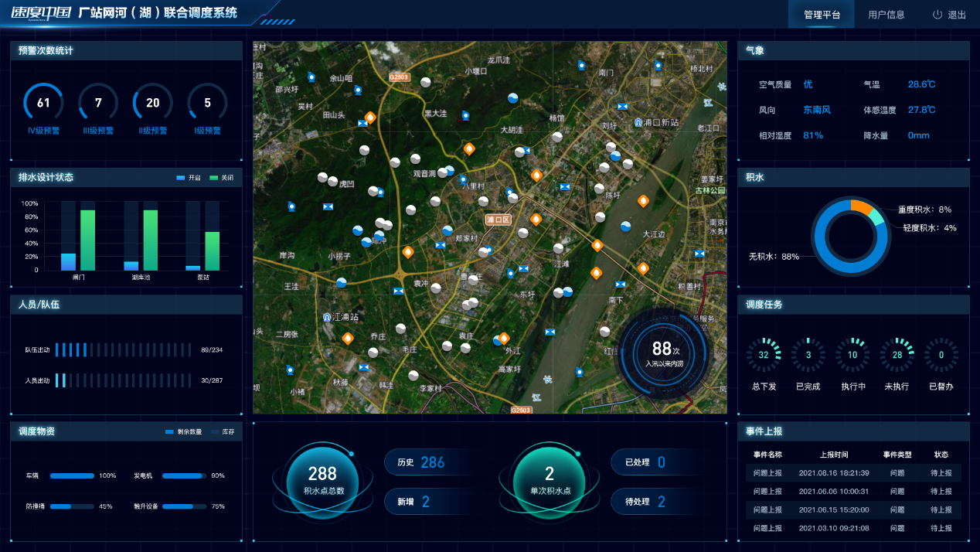Toggle the 剩余数量 legend in 调度物资 panel
The width and height of the screenshot is (980, 552).
pos(183,431)
